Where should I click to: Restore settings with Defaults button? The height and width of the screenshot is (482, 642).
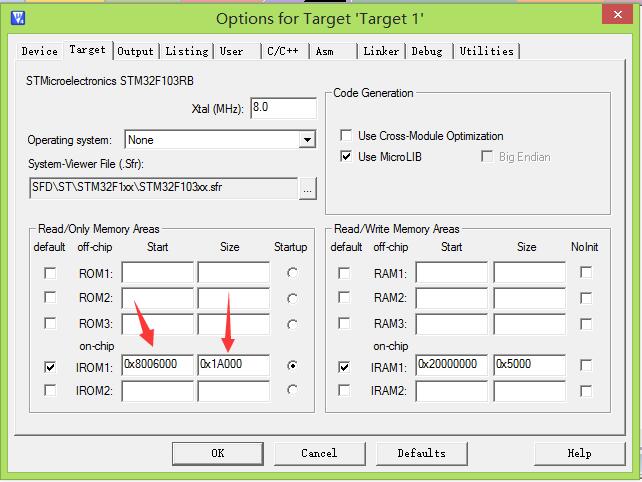422,453
